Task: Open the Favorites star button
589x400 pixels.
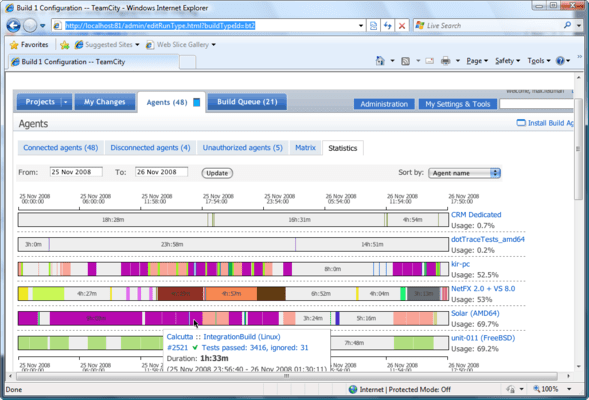Action: (29, 45)
